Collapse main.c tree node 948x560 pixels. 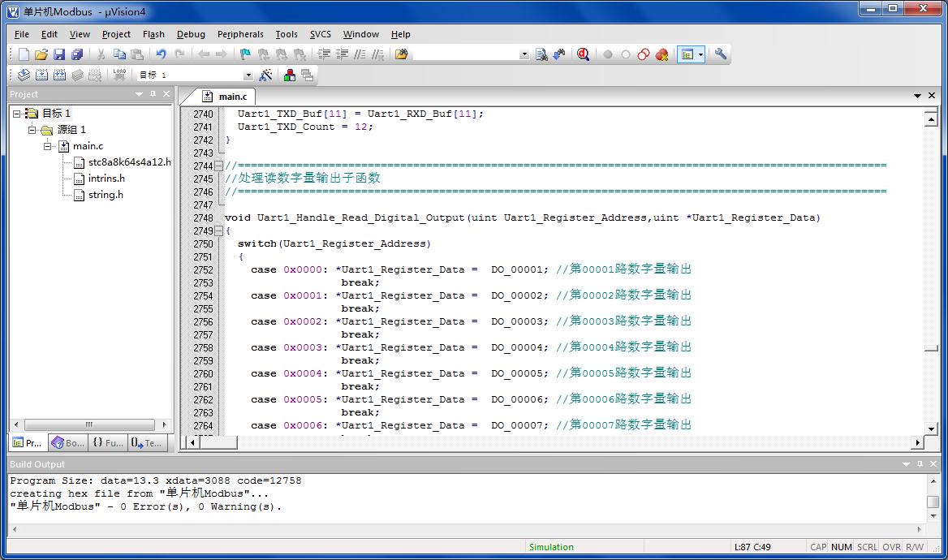[47, 146]
